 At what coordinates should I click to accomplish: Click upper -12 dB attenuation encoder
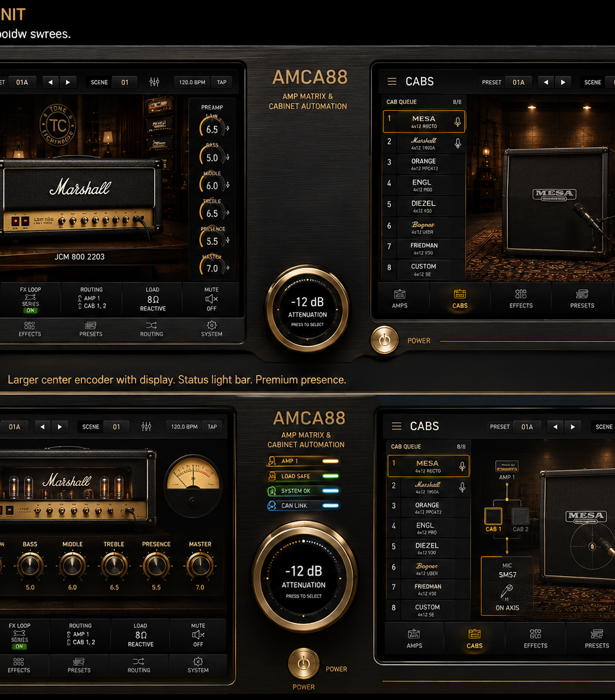coord(307,309)
